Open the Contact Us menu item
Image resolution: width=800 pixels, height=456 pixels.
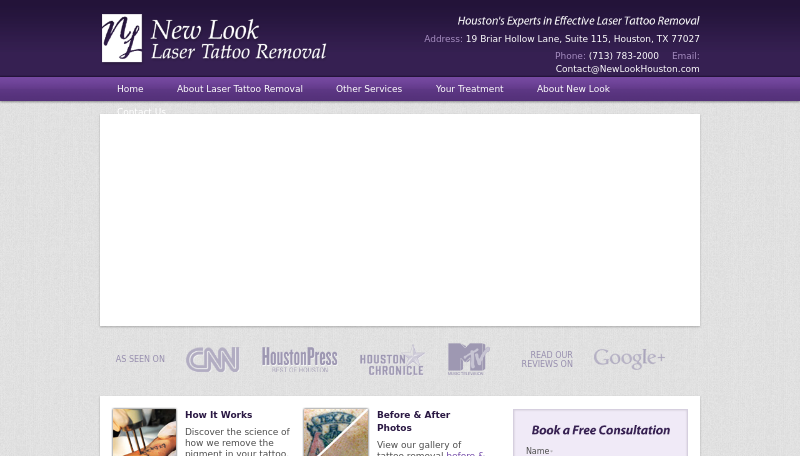click(141, 111)
